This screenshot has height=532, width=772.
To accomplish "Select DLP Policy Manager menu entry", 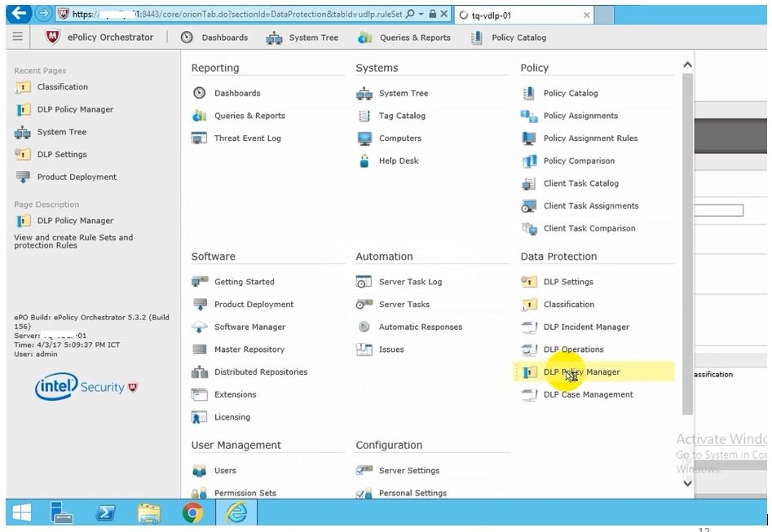I will click(x=581, y=372).
